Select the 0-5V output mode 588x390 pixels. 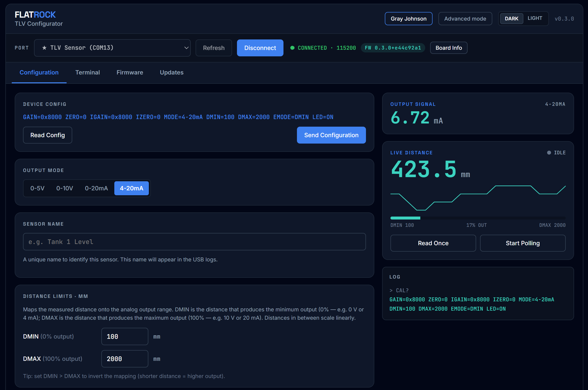(37, 188)
